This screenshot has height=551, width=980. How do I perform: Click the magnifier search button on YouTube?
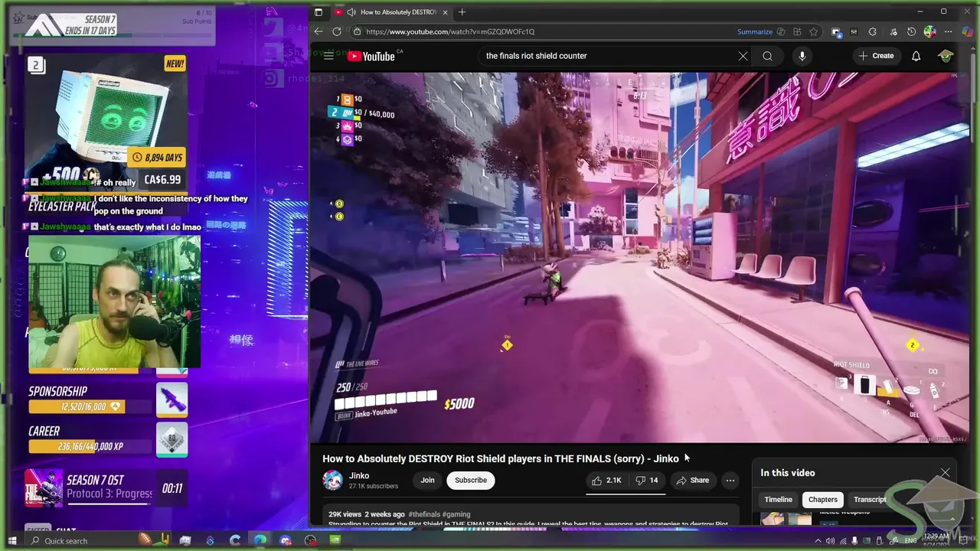tap(767, 56)
